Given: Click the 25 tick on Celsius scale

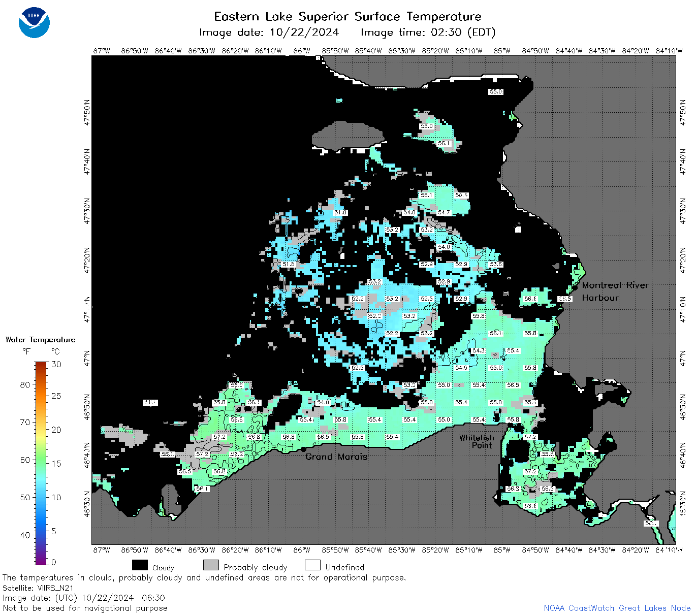Looking at the screenshot, I should [x=56, y=396].
